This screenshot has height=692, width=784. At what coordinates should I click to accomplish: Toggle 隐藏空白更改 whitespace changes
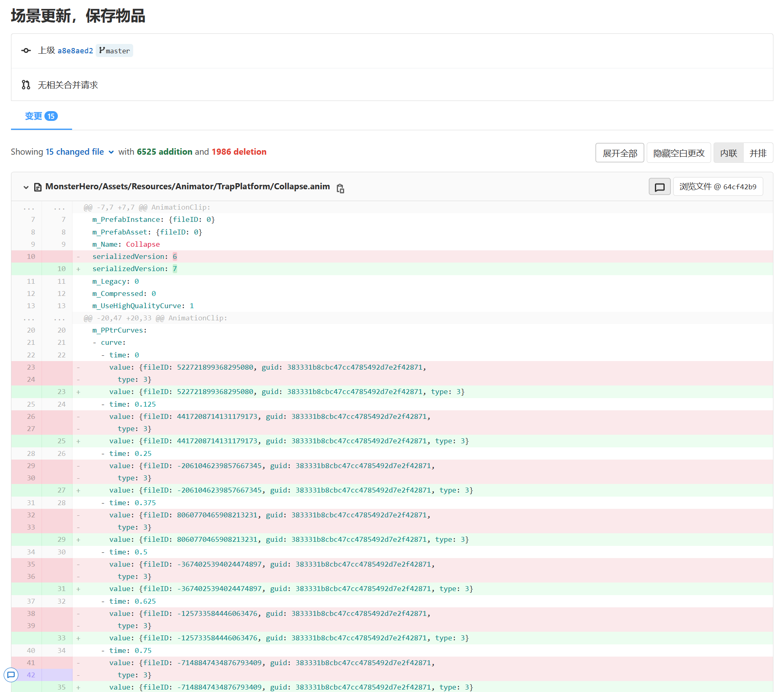pyautogui.click(x=679, y=153)
